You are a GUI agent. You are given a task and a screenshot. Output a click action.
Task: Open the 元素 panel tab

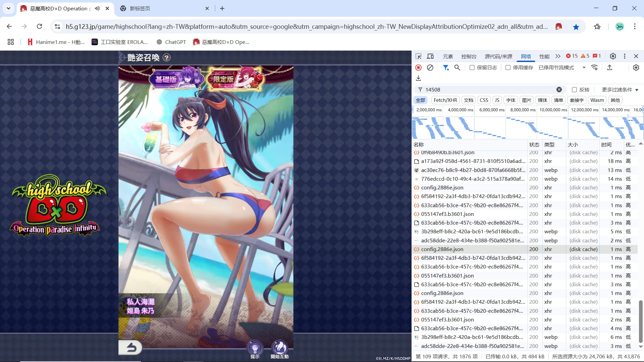click(448, 56)
